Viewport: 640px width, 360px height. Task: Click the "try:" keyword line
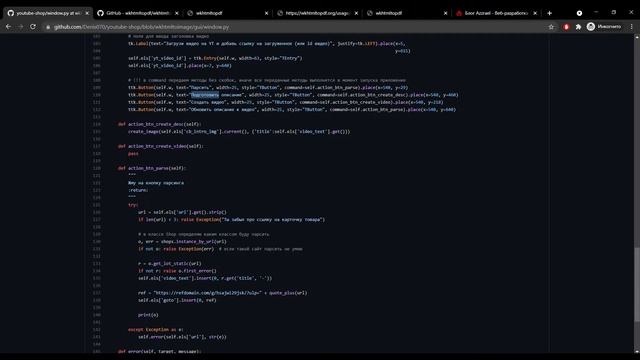133,205
